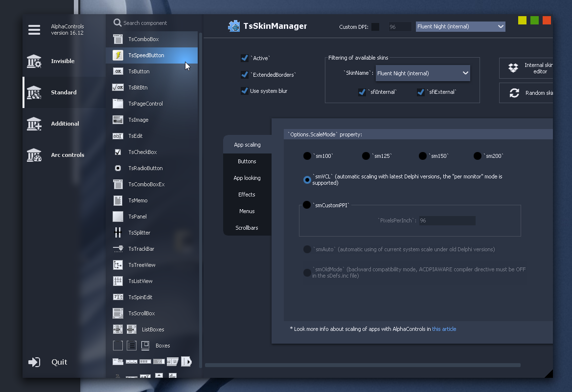Switch to the App looking tab

coord(247,178)
